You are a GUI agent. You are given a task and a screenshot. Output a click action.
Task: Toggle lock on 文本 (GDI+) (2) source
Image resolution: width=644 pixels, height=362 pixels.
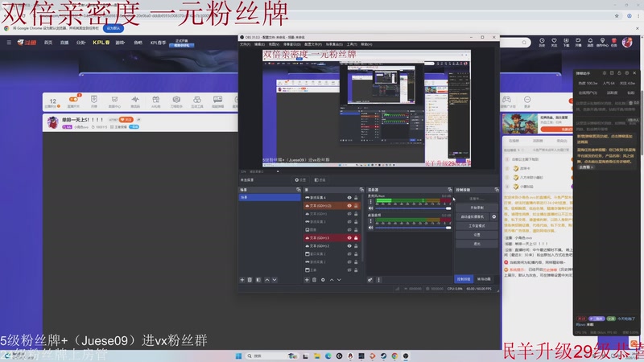pyautogui.click(x=356, y=206)
